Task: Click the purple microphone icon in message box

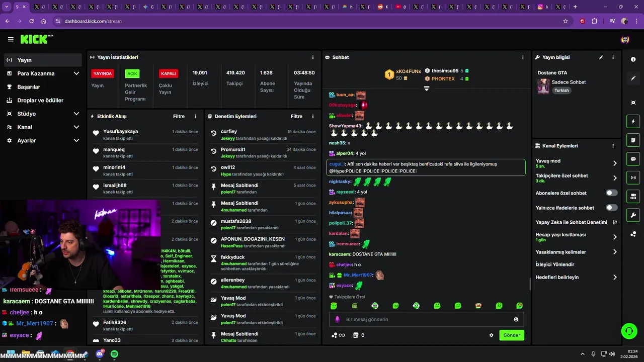Action: (x=337, y=319)
